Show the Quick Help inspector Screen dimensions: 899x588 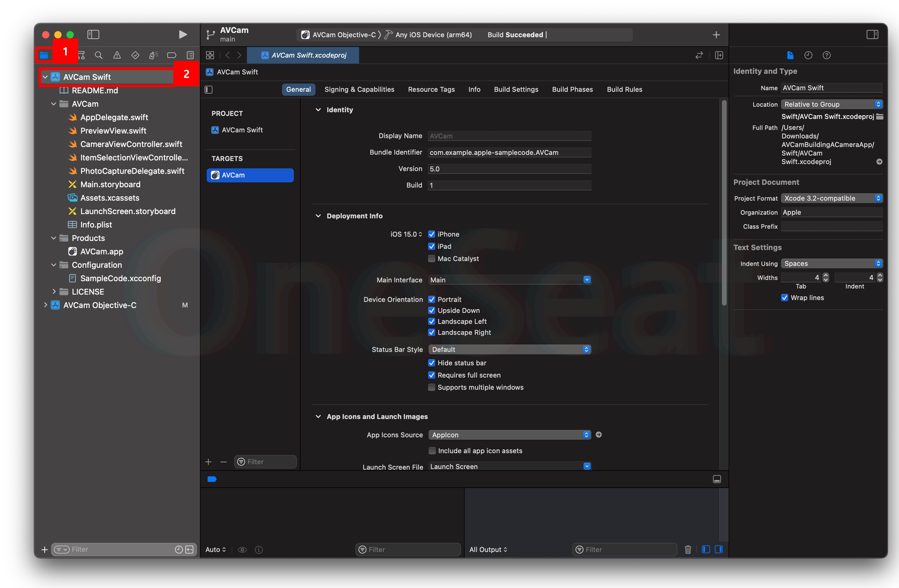point(827,55)
